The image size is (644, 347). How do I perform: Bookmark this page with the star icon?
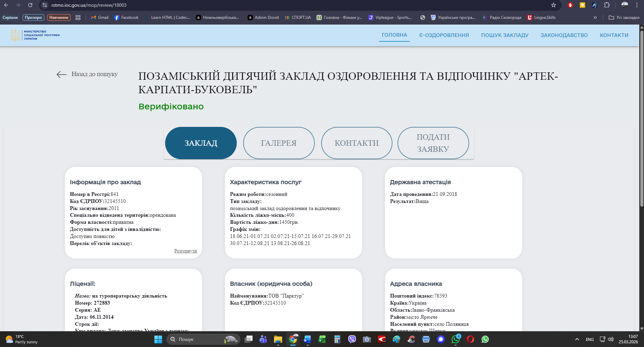click(554, 5)
